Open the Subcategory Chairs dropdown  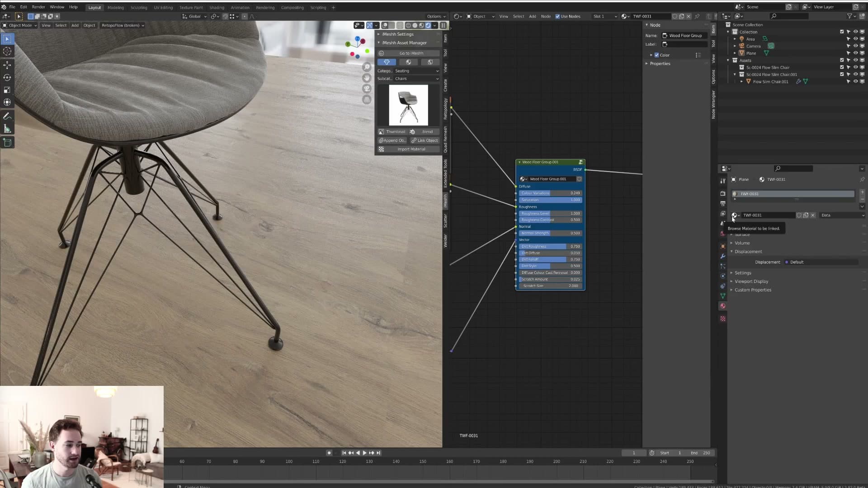tap(417, 79)
